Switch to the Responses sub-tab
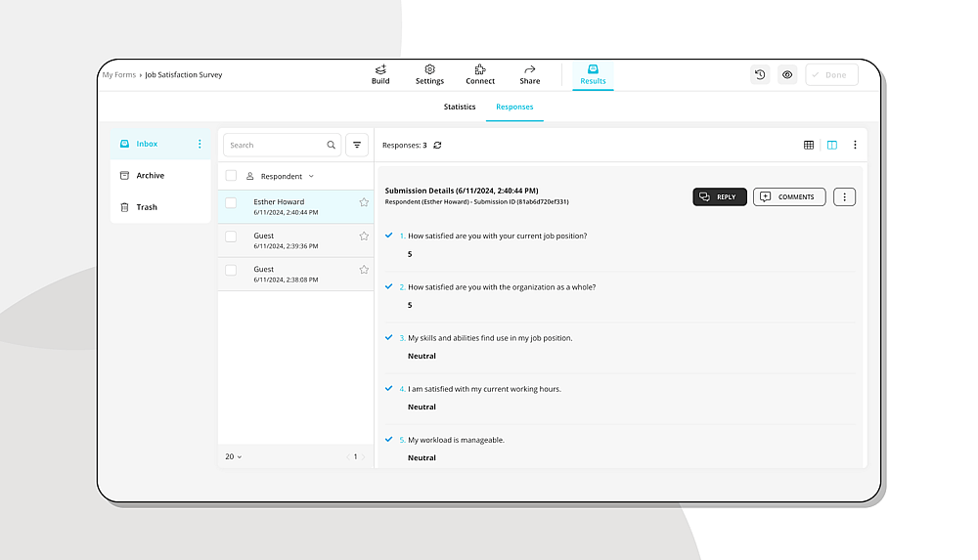Viewport: 978px width, 560px height. (x=514, y=107)
